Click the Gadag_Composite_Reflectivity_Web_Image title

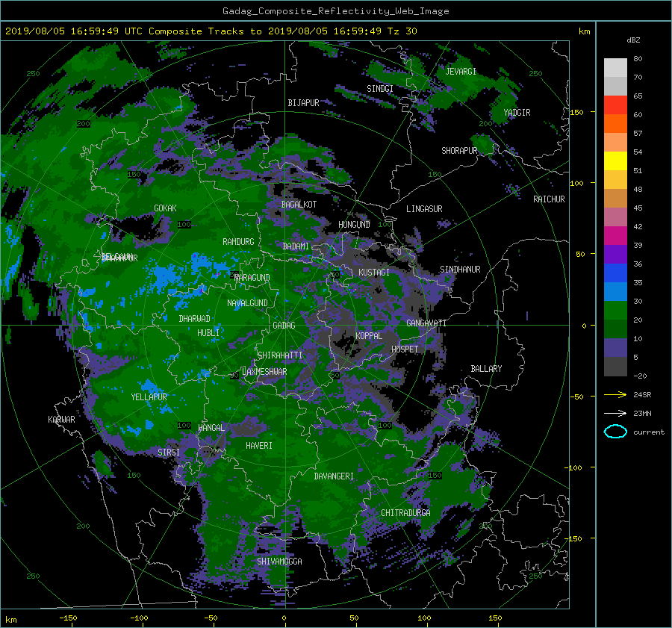335,11
